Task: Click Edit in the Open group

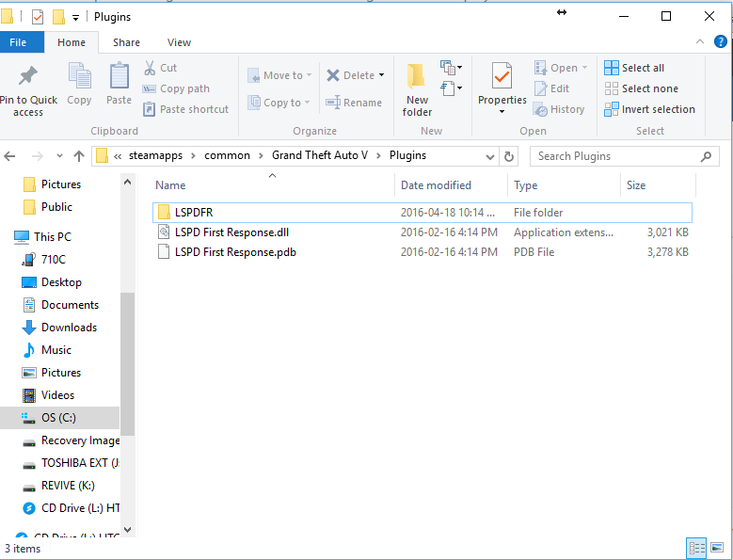Action: pos(551,88)
